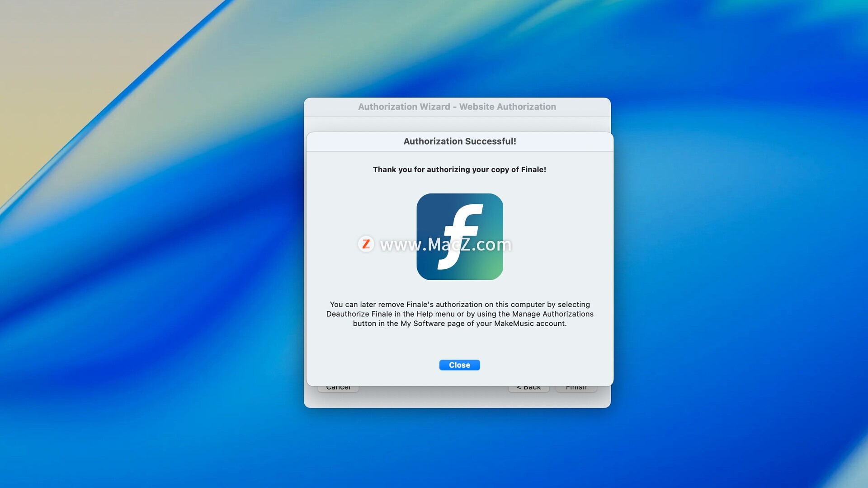Click the My Software phrase in paragraph
This screenshot has width=868, height=488.
click(422, 324)
